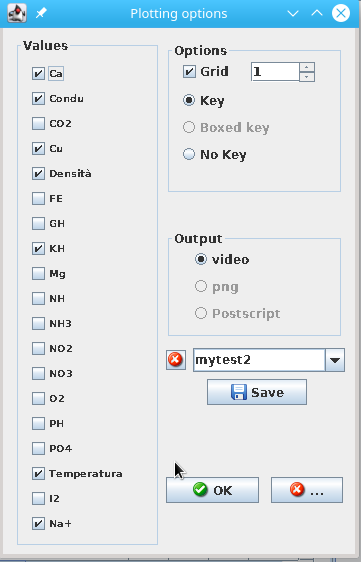Click the grid number input field
The height and width of the screenshot is (562, 361).
(x=275, y=72)
